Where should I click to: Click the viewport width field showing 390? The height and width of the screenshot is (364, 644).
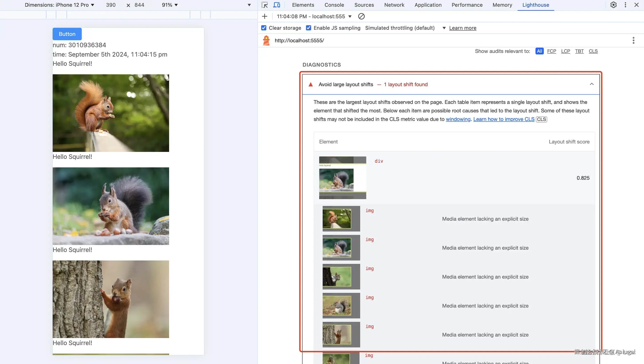tap(111, 5)
